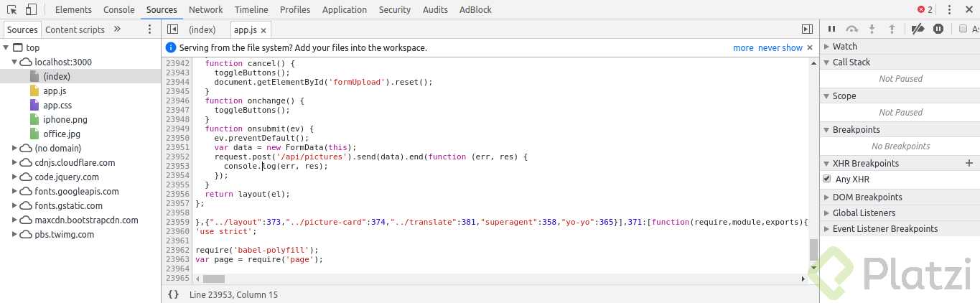Uncheck the Any XHR breakpoint

[x=827, y=179]
